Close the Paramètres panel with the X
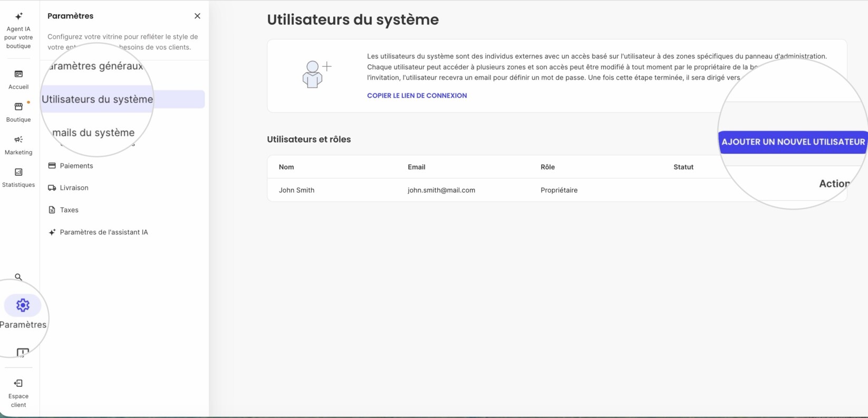This screenshot has height=418, width=868. coord(197,16)
